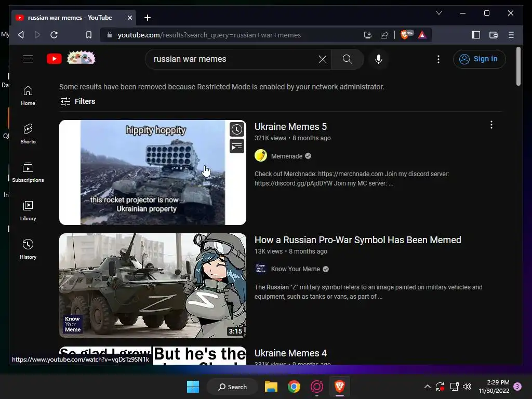This screenshot has width=532, height=399.
Task: Open the tab search dropdown arrow
Action: point(438,13)
